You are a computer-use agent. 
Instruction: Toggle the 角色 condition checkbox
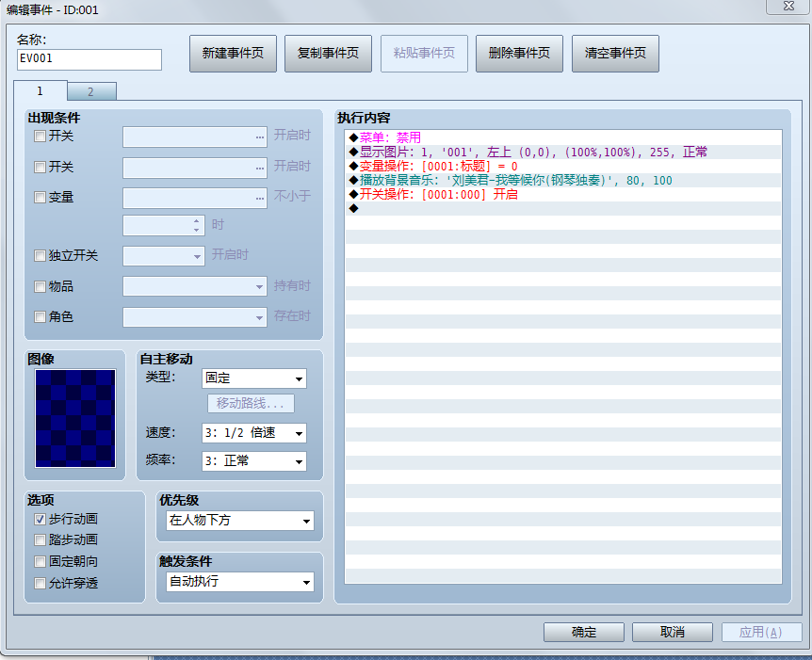pyautogui.click(x=40, y=316)
